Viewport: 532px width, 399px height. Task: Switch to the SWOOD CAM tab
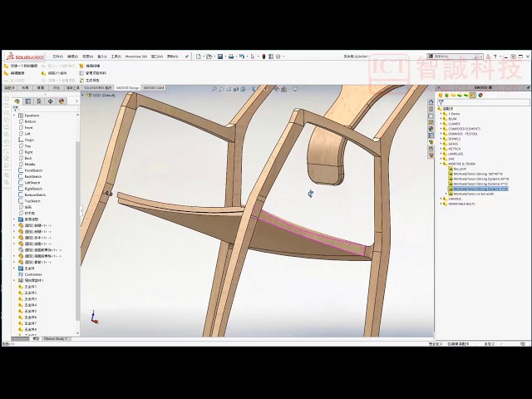pyautogui.click(x=154, y=88)
